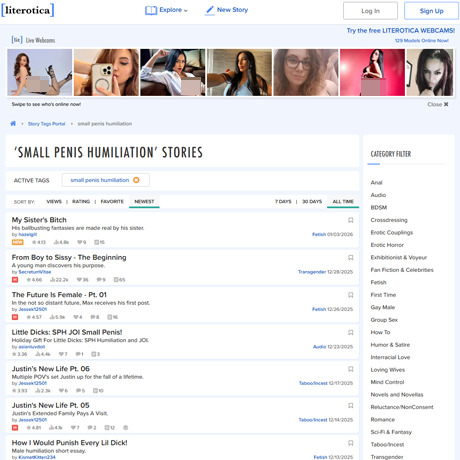
Task: Open 'How I Would Punish Every Lil Dick!'
Action: coord(70,443)
